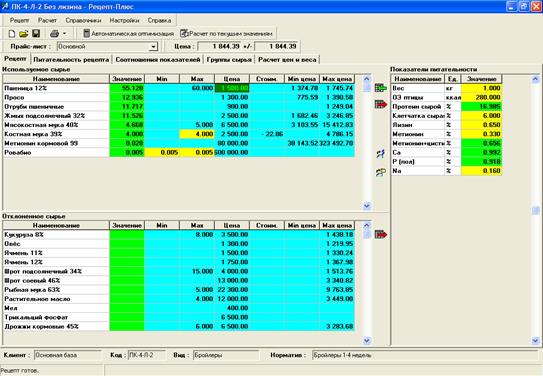Save the recipe with the floppy disk icon
The image size is (543, 376).
click(x=36, y=33)
